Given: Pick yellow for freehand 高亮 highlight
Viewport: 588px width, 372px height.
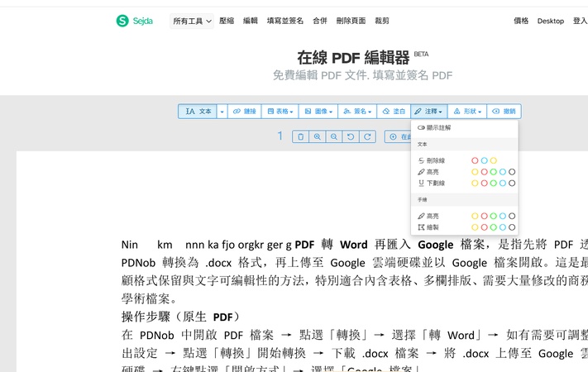Looking at the screenshot, I should click(x=475, y=216).
